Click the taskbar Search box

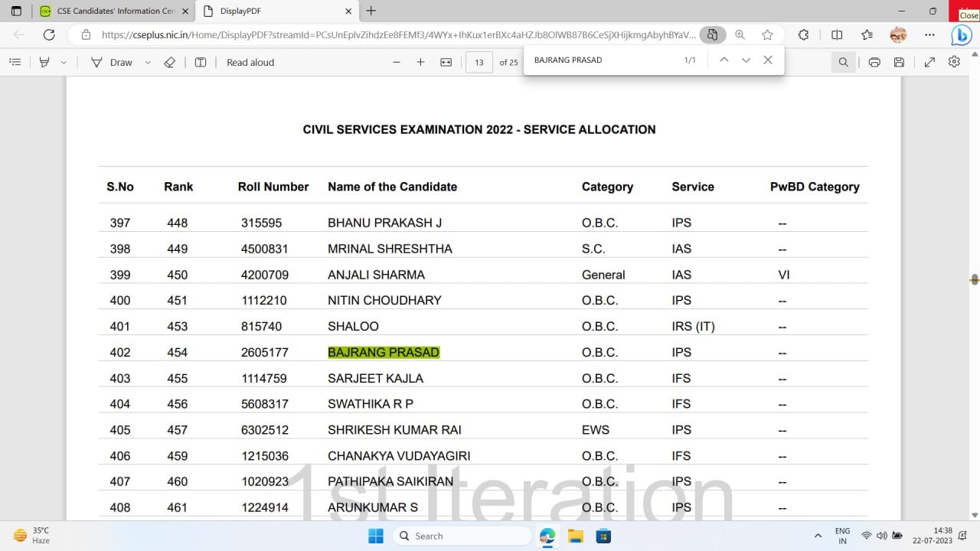coord(461,536)
